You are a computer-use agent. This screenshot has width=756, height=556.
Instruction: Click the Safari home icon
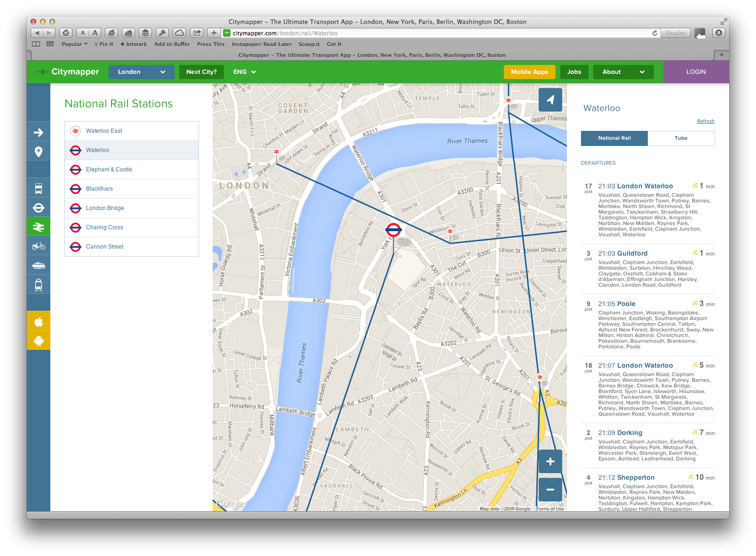[x=66, y=33]
